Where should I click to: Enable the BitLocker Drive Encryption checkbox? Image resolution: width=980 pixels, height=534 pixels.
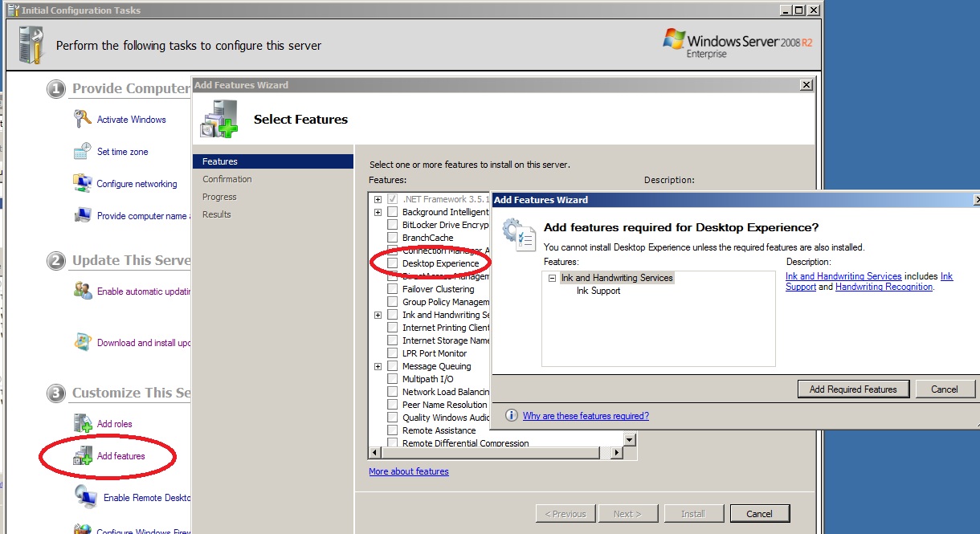[392, 224]
